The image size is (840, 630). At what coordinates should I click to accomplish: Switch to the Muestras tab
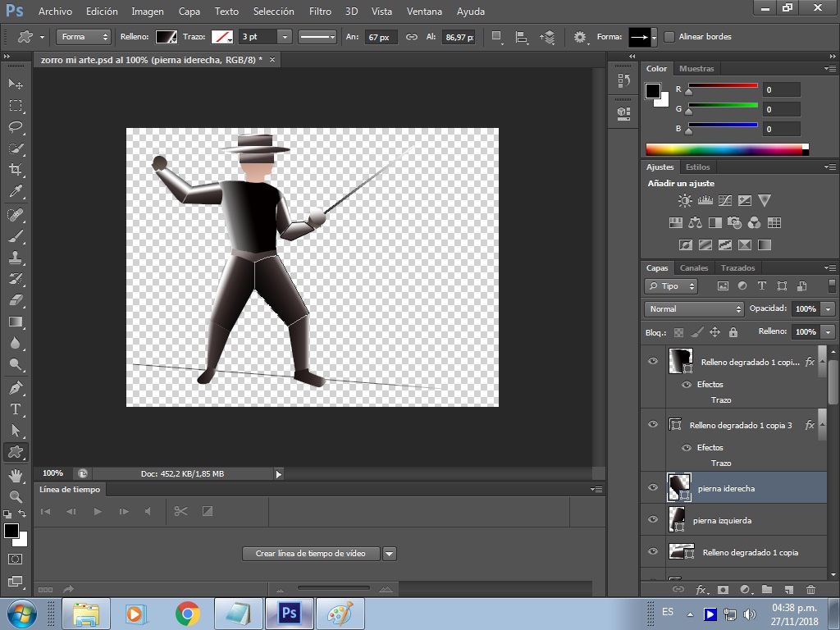pos(696,69)
